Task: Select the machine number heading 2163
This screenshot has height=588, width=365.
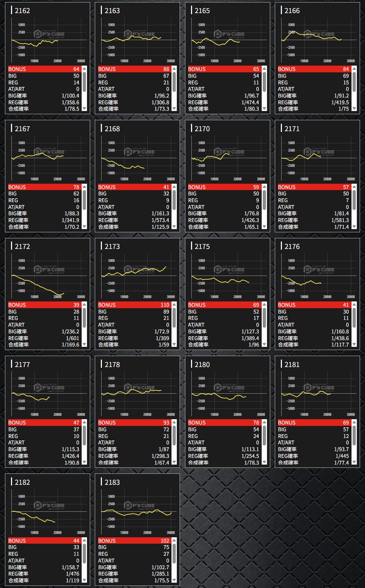Action: (x=112, y=11)
